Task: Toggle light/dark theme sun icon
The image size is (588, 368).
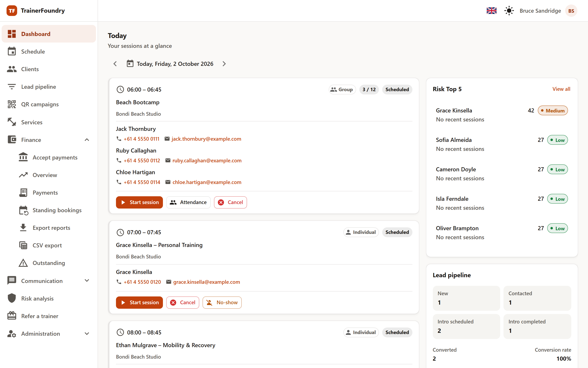Action: [x=509, y=11]
